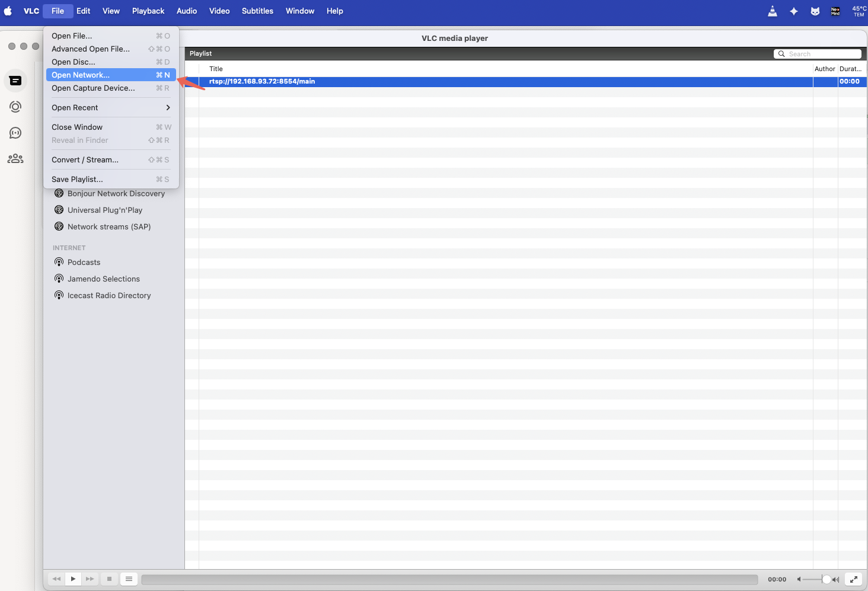Click the play button
This screenshot has height=591, width=868.
pos(73,579)
